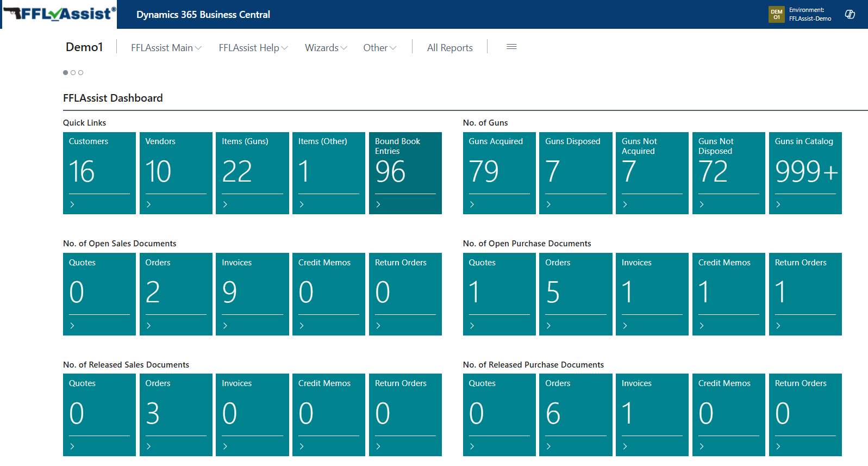Open the Customers tile showing 16
The height and width of the screenshot is (466, 868).
point(99,173)
